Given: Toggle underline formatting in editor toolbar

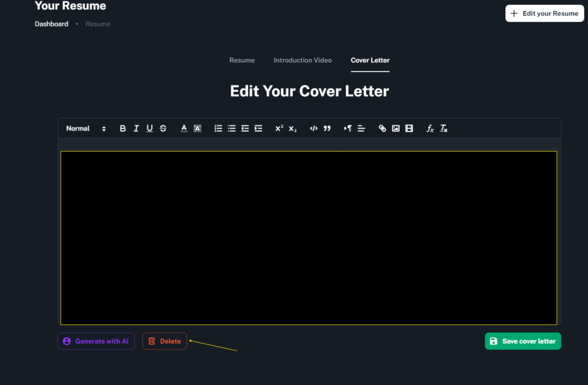Looking at the screenshot, I should coord(150,128).
